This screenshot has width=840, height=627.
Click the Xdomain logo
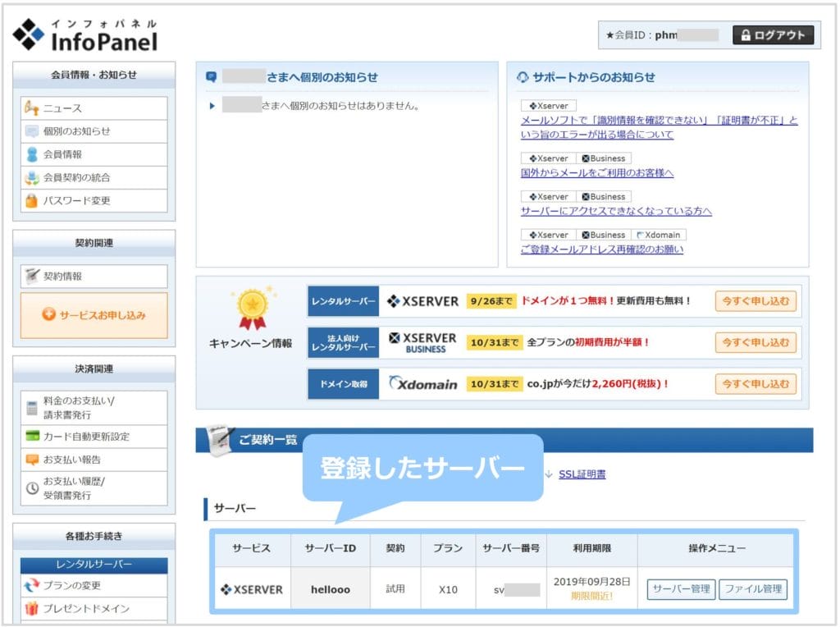(x=422, y=383)
